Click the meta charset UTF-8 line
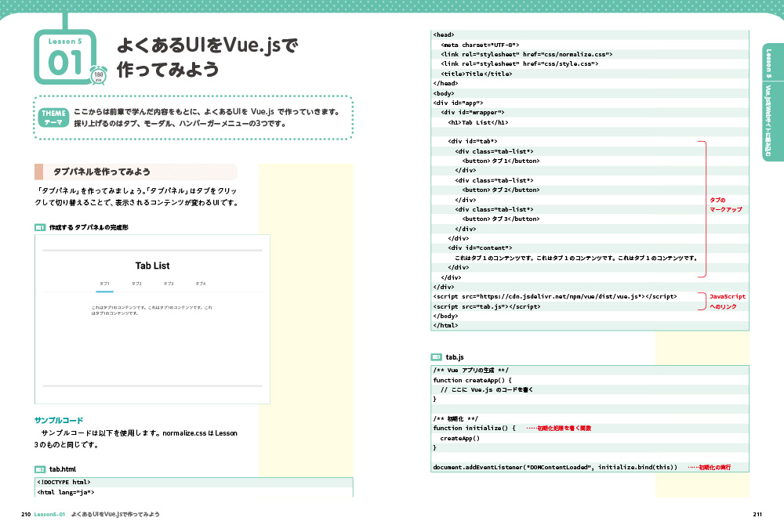This screenshot has height=532, width=784. click(x=480, y=45)
